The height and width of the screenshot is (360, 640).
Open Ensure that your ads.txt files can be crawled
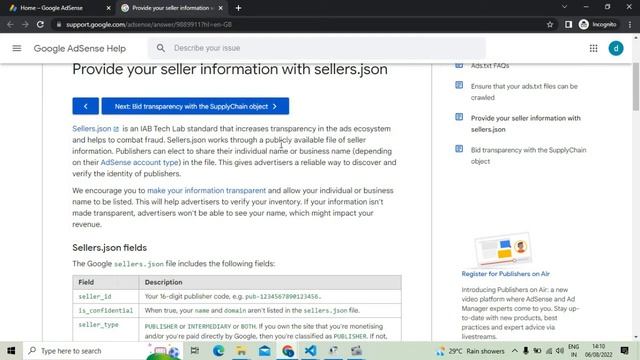[524, 92]
